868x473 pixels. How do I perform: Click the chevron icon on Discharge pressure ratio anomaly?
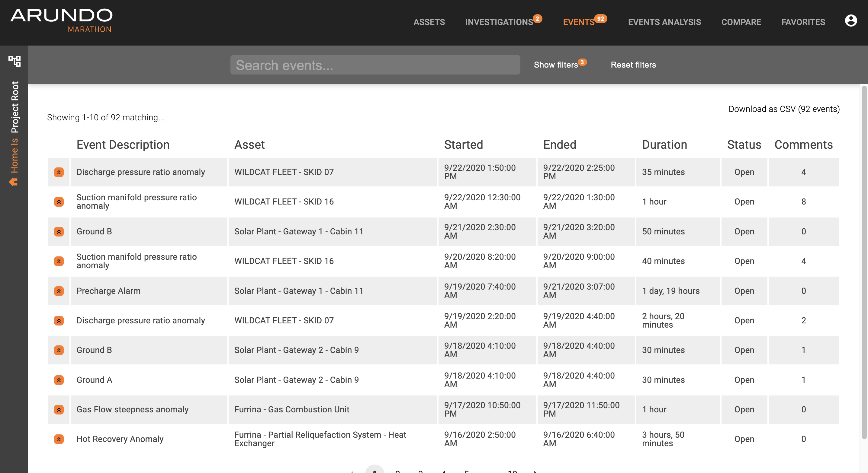click(59, 172)
